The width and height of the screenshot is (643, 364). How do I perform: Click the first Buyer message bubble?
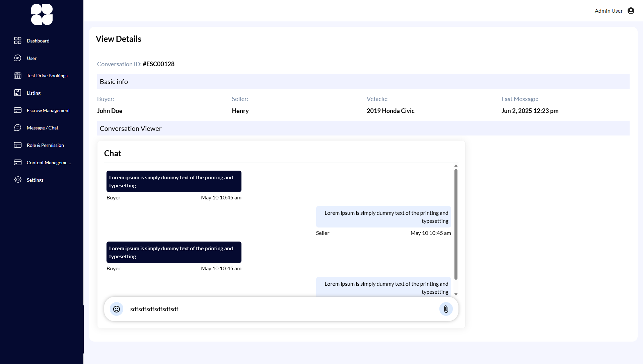tap(174, 181)
